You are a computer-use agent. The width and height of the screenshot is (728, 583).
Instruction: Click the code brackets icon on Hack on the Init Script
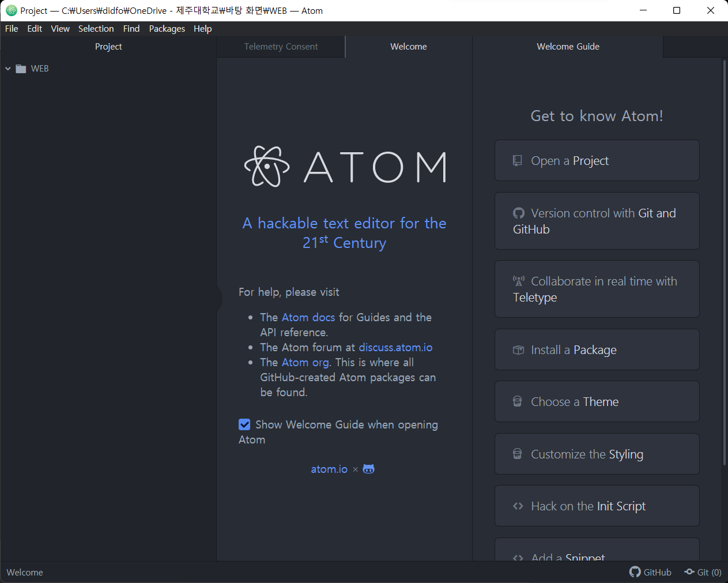coord(518,506)
